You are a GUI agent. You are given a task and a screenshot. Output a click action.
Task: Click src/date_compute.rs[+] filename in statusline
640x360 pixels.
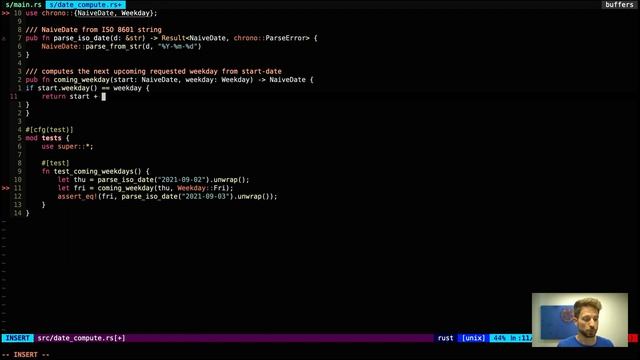[81, 338]
